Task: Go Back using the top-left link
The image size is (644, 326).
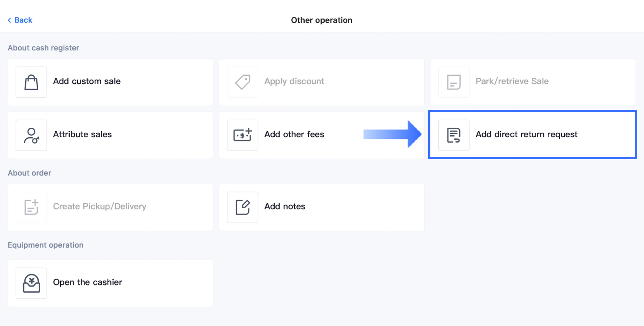Action: tap(23, 20)
